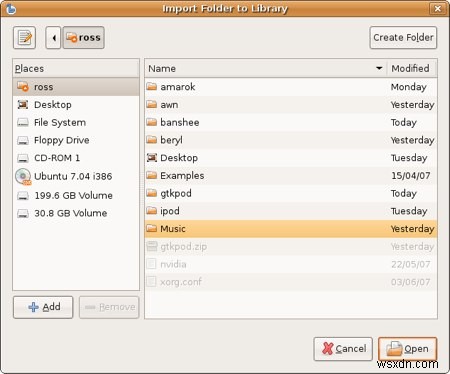Click the amarok folder icon
This screenshot has height=374, width=450.
pyautogui.click(x=152, y=87)
